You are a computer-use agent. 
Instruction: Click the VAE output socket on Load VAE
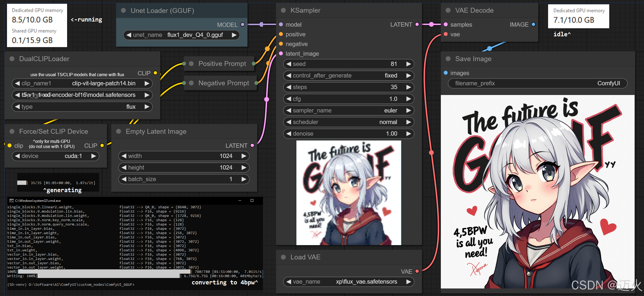[417, 271]
